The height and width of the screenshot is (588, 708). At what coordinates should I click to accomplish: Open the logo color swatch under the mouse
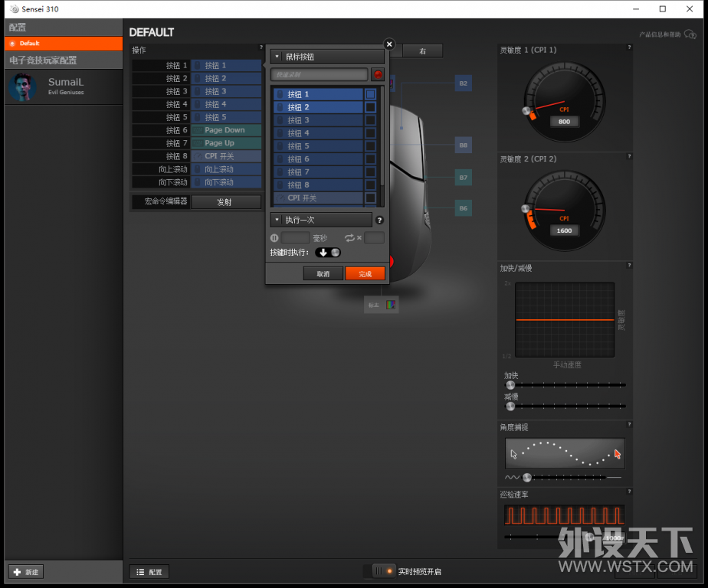pos(391,305)
